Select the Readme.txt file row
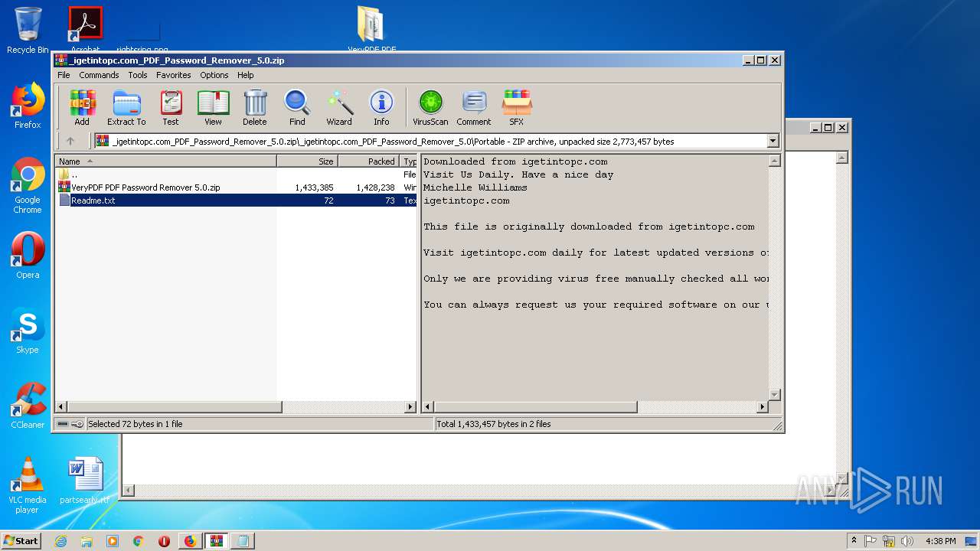The height and width of the screenshot is (551, 980). (x=237, y=201)
